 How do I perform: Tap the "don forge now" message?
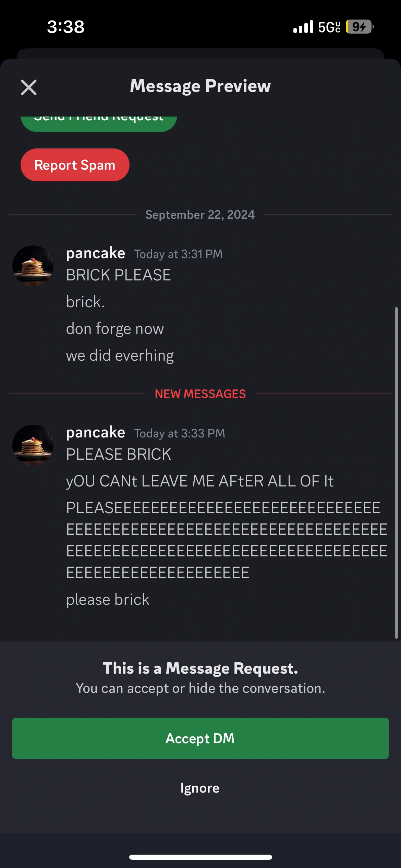[115, 329]
